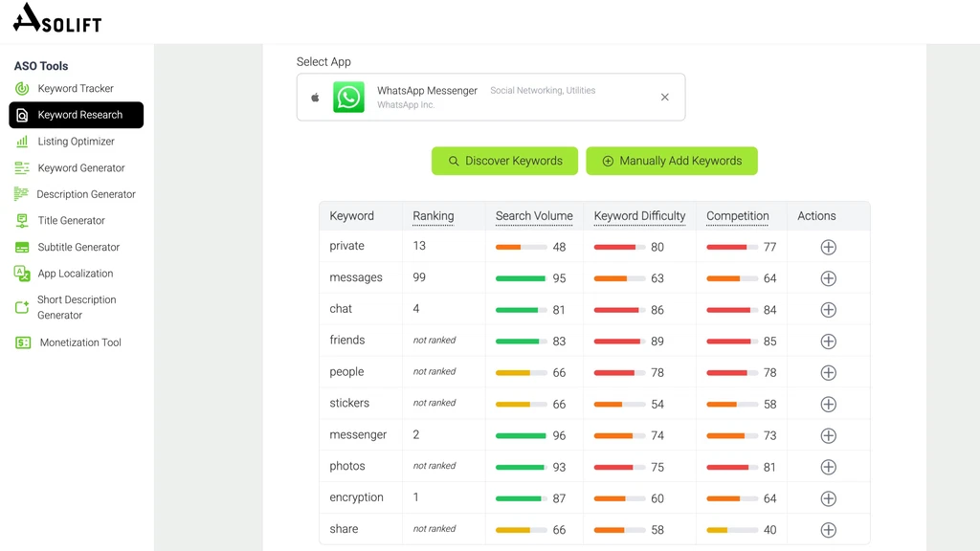Remove the selected WhatsApp Messenger app
Viewport: 980px width, 551px height.
click(665, 98)
